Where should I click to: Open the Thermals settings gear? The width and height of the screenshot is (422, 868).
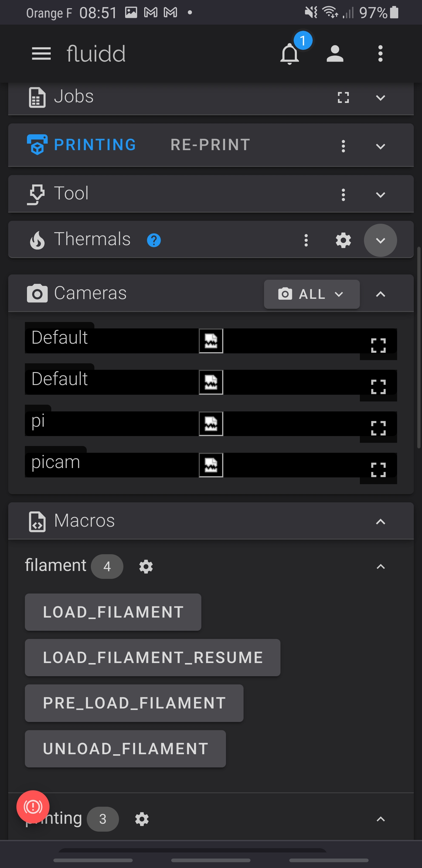(343, 240)
